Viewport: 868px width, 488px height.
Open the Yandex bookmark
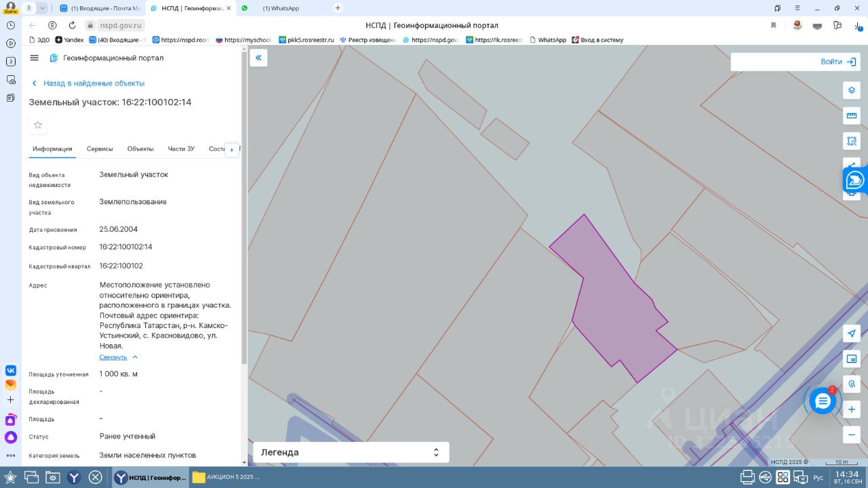click(x=69, y=40)
